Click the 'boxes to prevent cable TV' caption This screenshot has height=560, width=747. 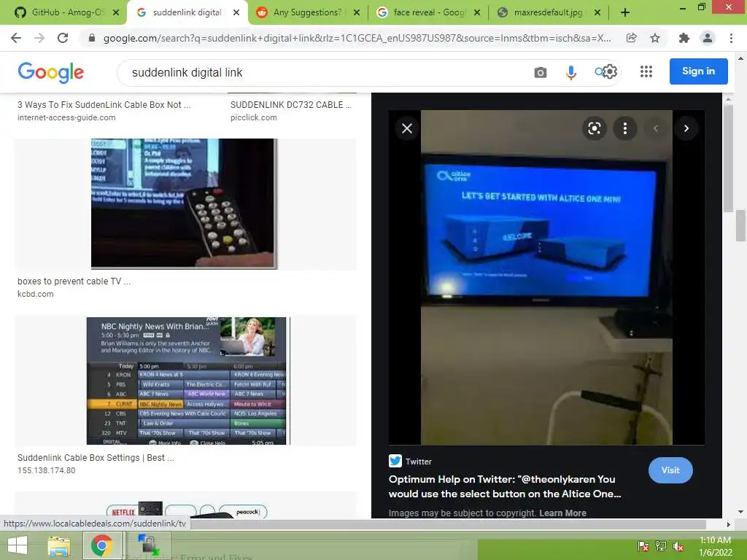pyautogui.click(x=74, y=281)
